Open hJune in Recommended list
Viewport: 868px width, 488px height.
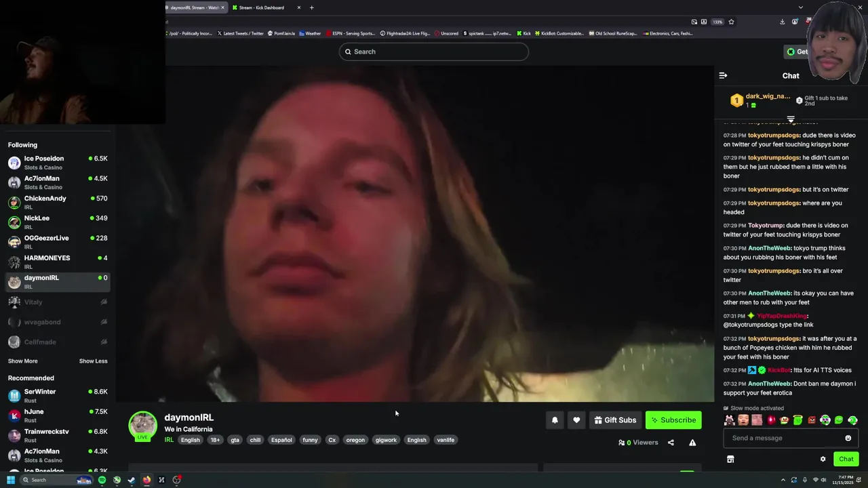[58, 415]
